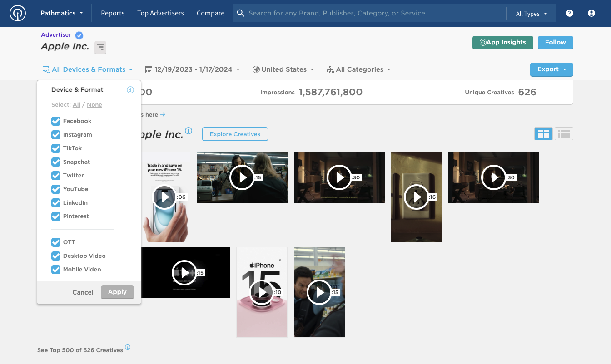Click the calendar icon for date range

[x=149, y=69]
